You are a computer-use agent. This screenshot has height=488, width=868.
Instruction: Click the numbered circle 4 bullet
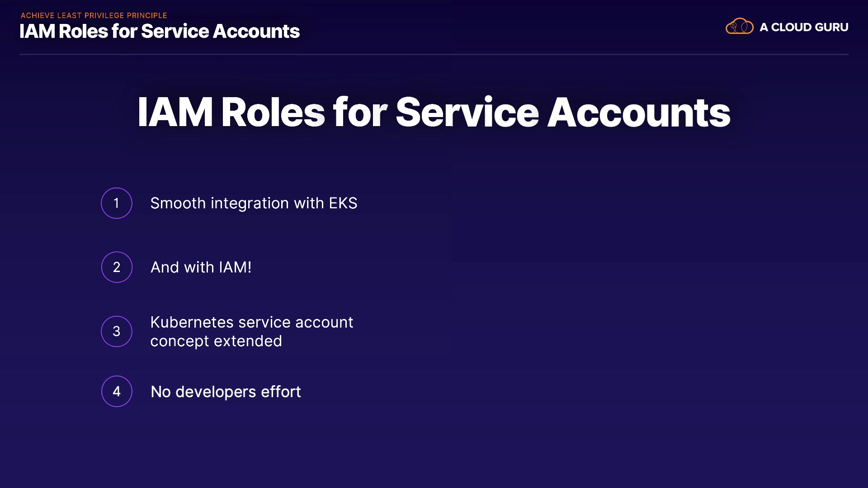click(x=117, y=391)
